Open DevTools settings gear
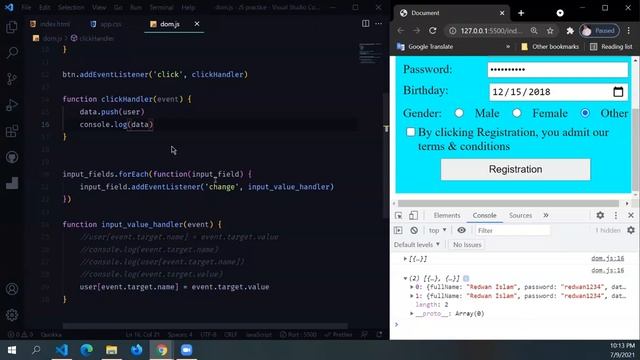 click(600, 215)
